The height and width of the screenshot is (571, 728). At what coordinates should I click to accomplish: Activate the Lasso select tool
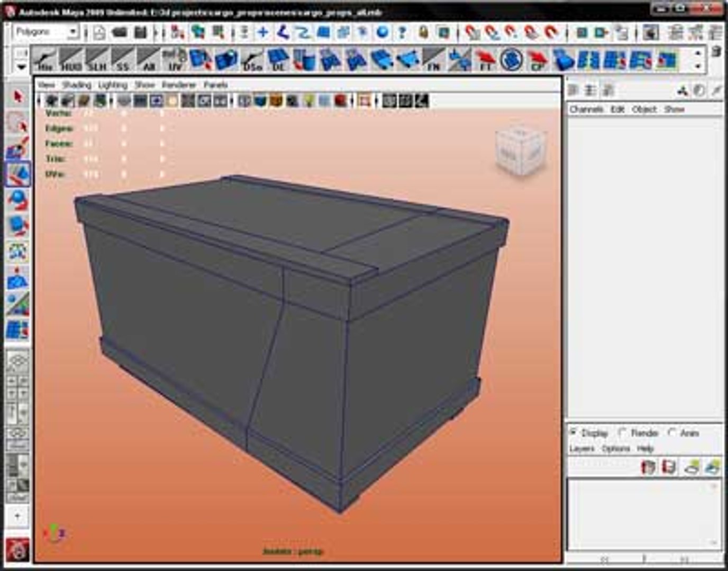(x=17, y=123)
